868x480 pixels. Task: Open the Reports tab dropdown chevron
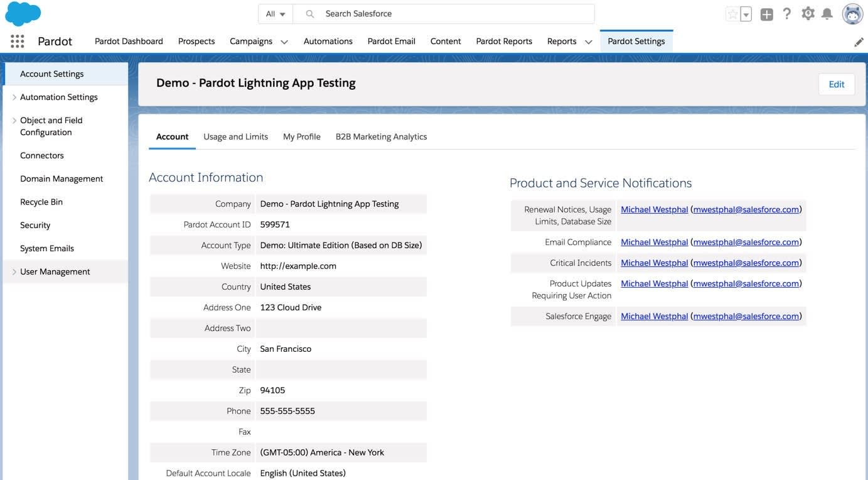[x=588, y=42]
